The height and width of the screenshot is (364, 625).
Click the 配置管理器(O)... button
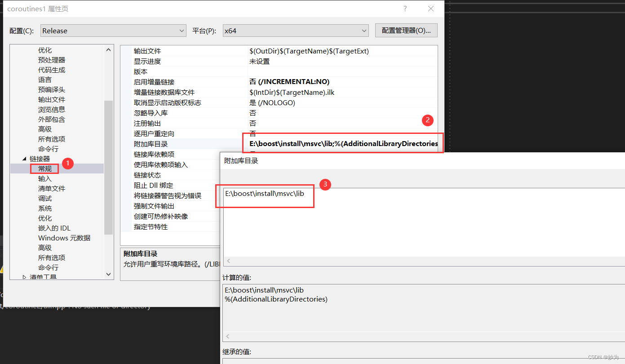(x=406, y=31)
